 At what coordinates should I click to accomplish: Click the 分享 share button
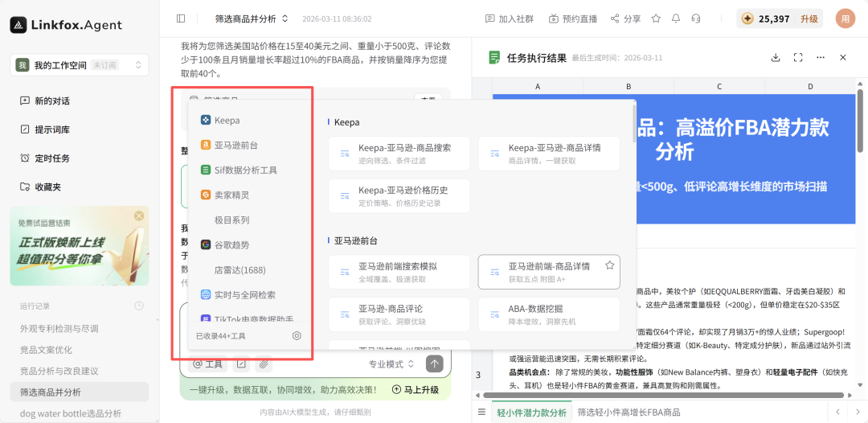click(625, 18)
